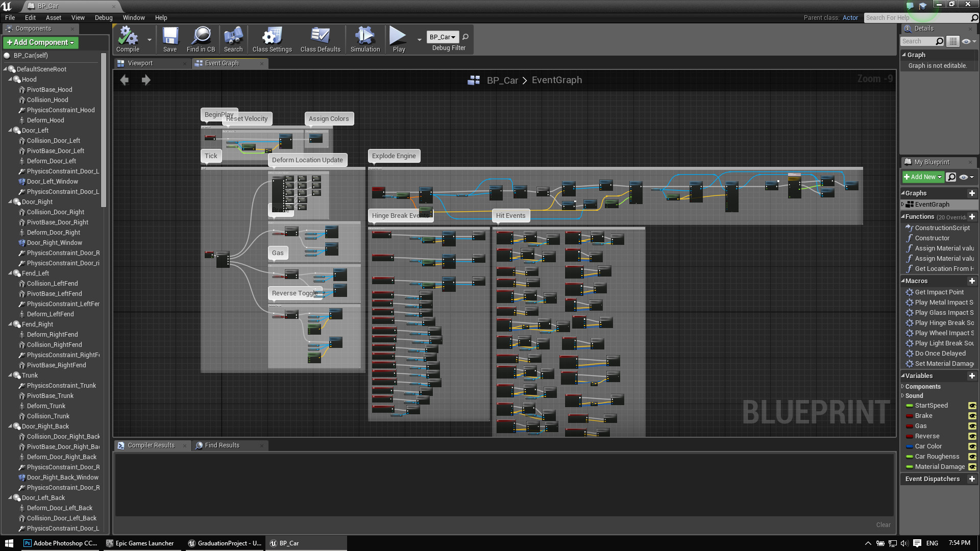Open the Debug menu
This screenshot has height=551, width=980.
(x=104, y=17)
